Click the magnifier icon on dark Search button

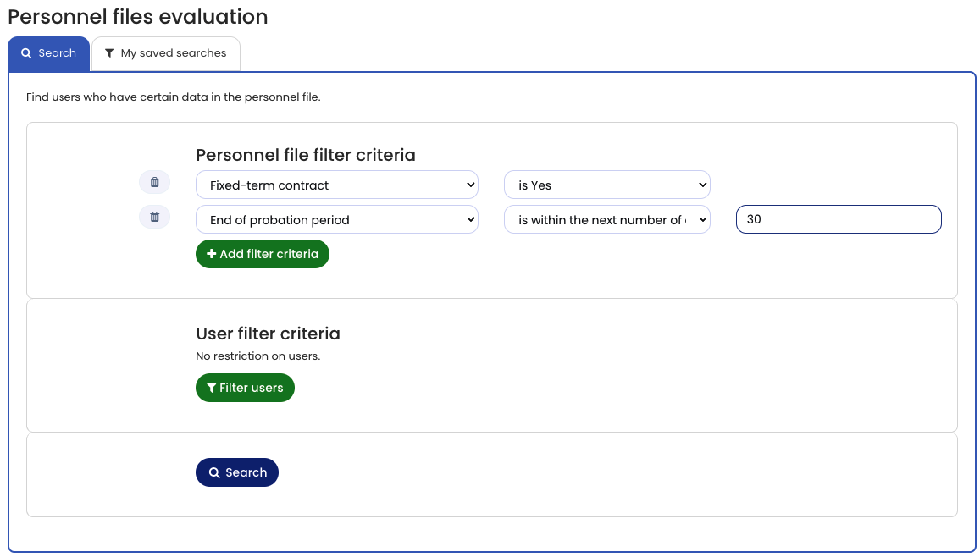(214, 472)
